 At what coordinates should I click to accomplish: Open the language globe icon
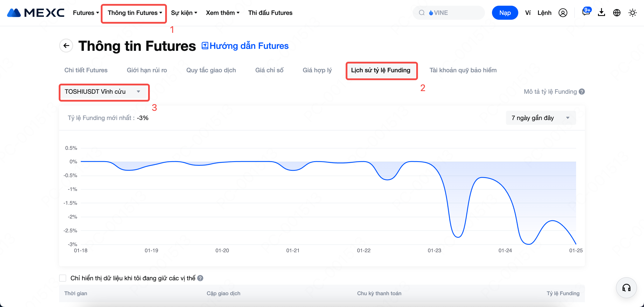[617, 13]
